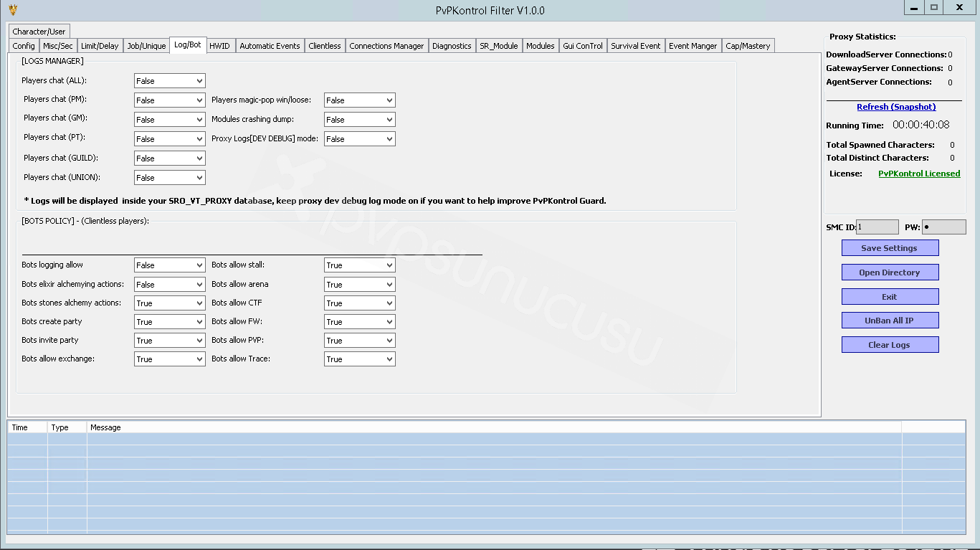Go to Connections Manager tab
Screen dimensions: 980x550
click(x=386, y=46)
